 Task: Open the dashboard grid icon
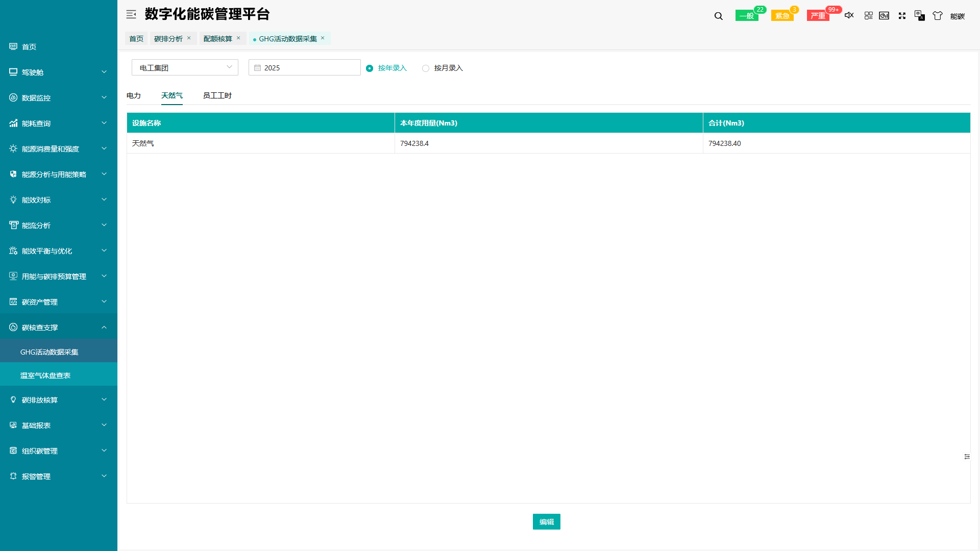[x=868, y=16]
